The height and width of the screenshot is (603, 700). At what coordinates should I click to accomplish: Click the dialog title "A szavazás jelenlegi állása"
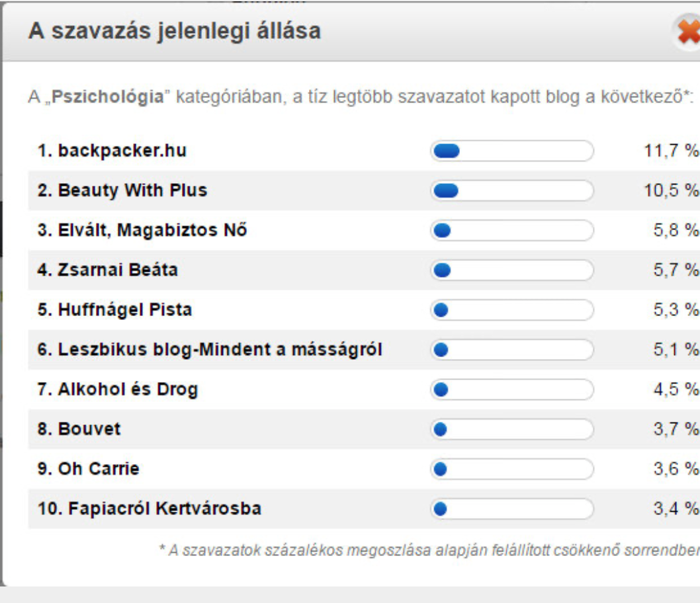(x=174, y=31)
